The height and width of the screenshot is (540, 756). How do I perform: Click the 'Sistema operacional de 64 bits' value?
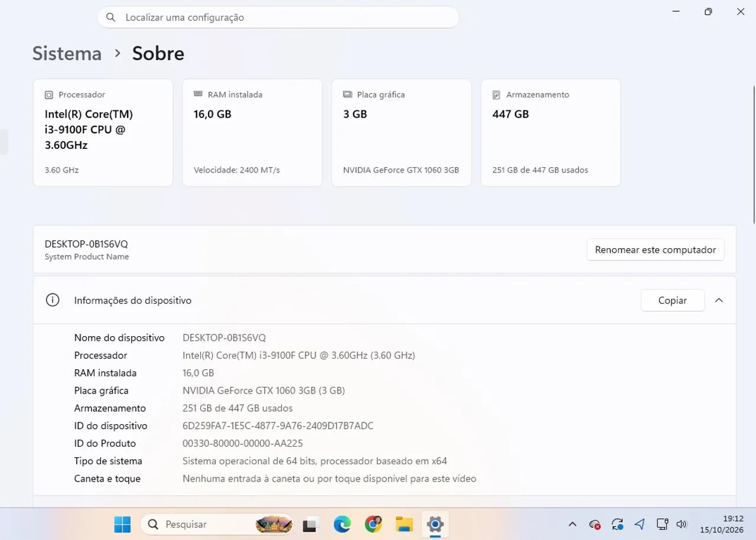pyautogui.click(x=315, y=461)
